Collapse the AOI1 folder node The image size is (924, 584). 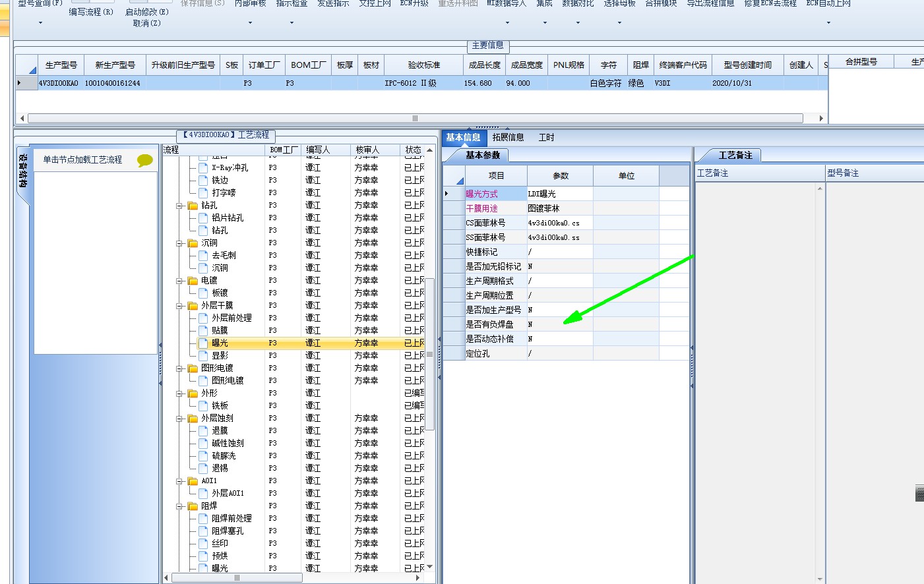point(179,481)
